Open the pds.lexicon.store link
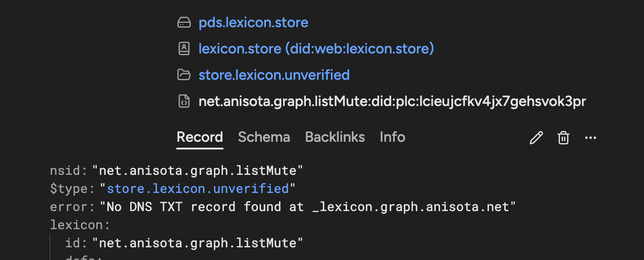The height and width of the screenshot is (260, 644). coord(253,23)
